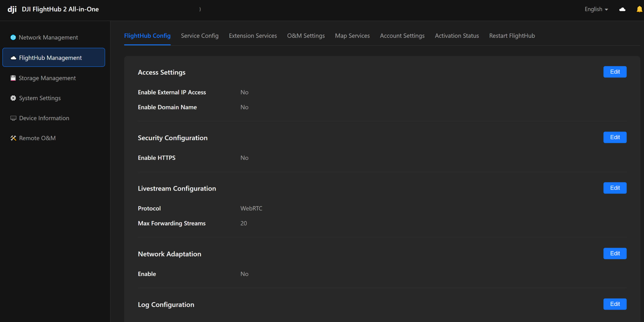Open Remote O&M in sidebar

(x=54, y=138)
